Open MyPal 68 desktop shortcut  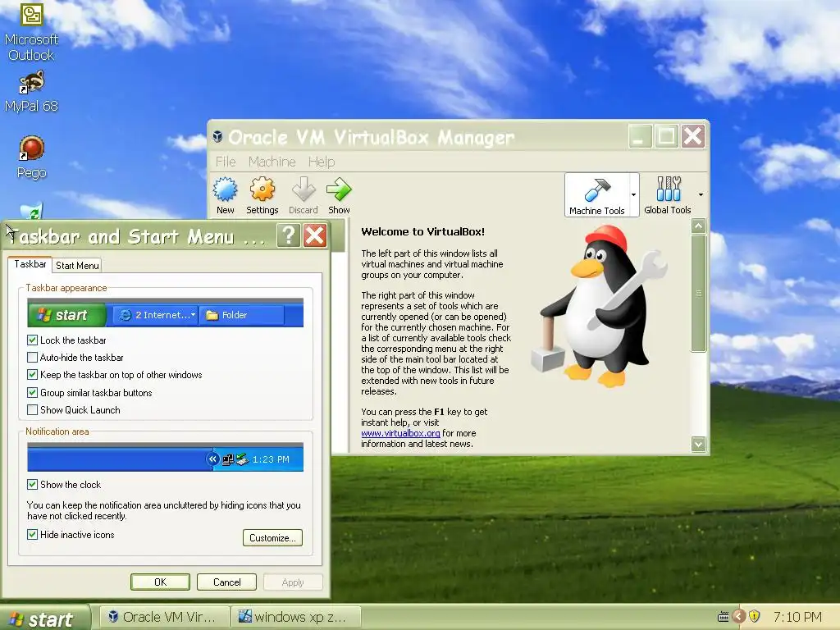(32, 83)
